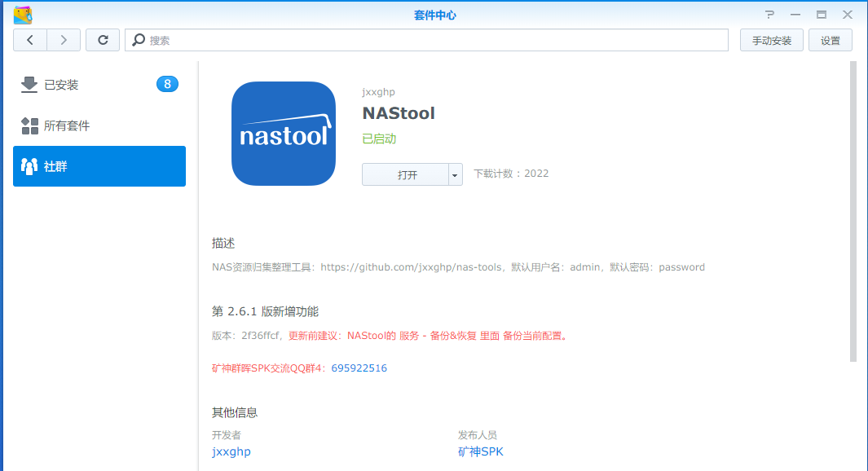This screenshot has width=868, height=471.
Task: Open the 已安装 section
Action: tap(61, 85)
